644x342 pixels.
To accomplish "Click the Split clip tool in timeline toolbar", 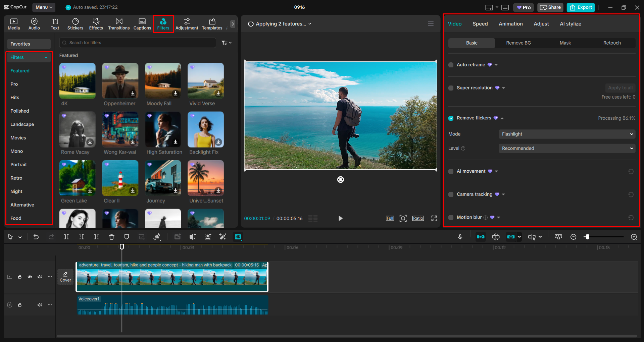I will 66,237.
